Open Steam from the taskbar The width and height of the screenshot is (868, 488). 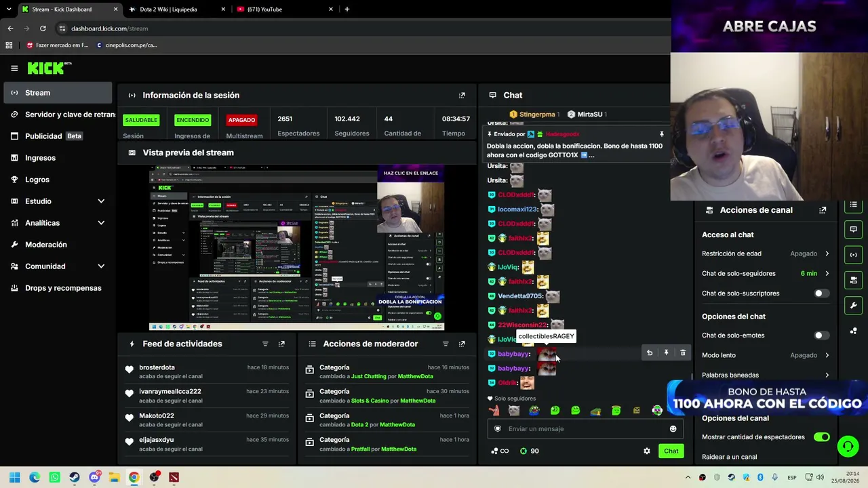point(75,477)
